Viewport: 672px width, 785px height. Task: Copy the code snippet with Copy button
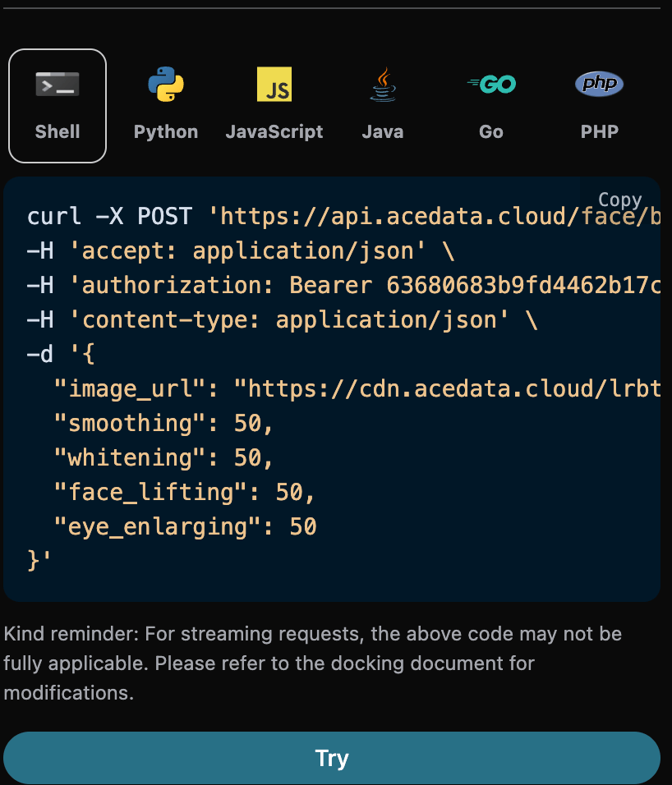coord(619,200)
